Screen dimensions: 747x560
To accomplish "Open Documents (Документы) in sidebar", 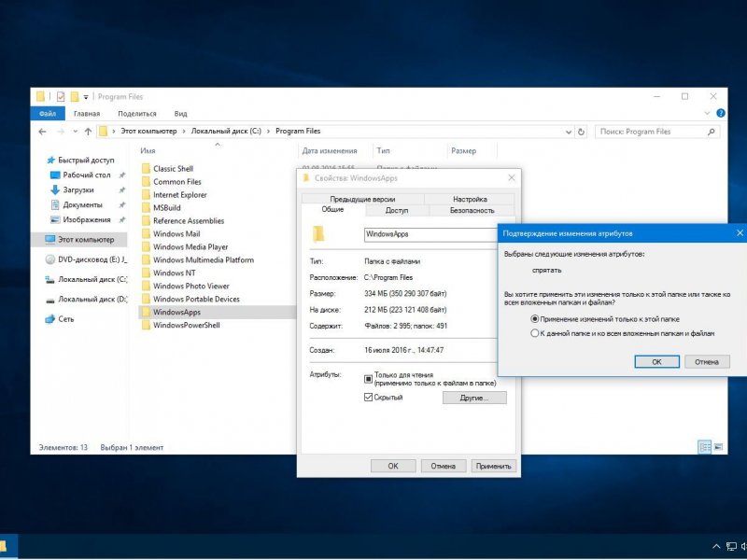I will 82,204.
